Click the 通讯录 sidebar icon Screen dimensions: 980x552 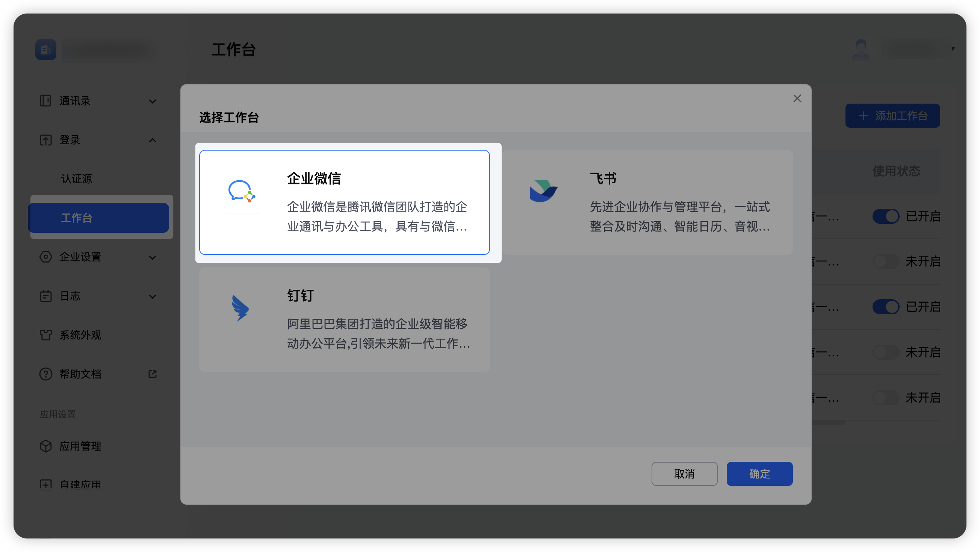coord(45,101)
